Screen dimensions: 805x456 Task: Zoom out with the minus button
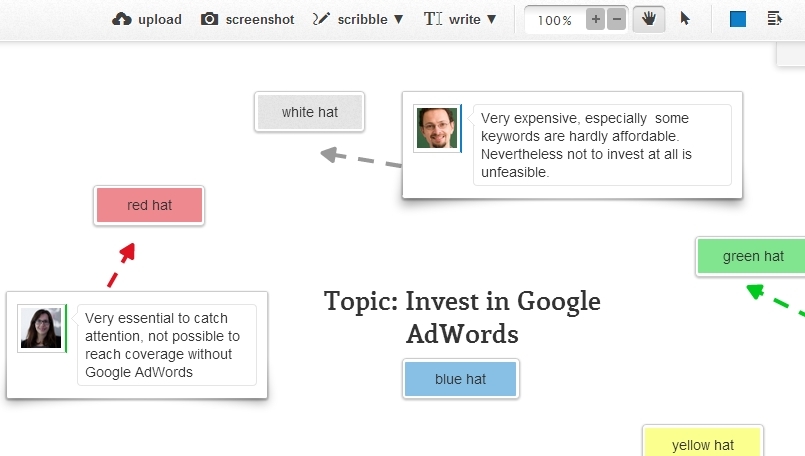point(617,20)
